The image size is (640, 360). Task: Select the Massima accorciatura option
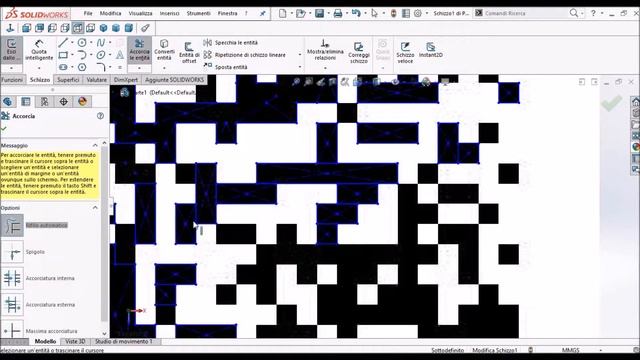click(12, 330)
